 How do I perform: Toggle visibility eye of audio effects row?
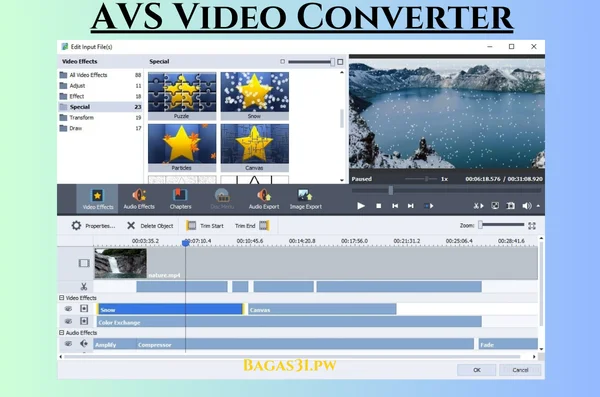tap(68, 344)
